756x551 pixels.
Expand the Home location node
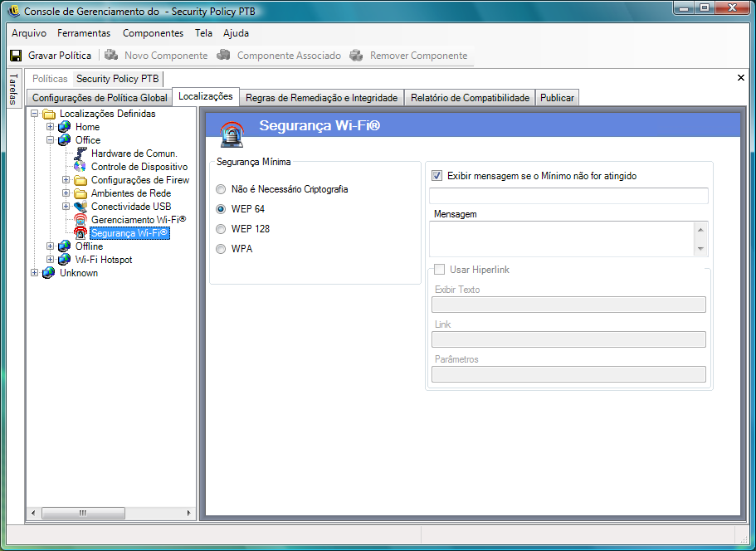click(50, 127)
